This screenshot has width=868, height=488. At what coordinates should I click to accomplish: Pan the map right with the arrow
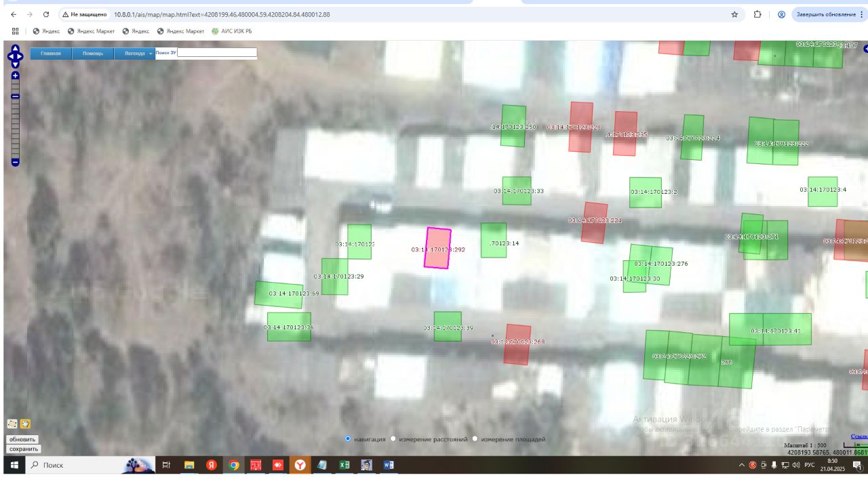pos(21,56)
